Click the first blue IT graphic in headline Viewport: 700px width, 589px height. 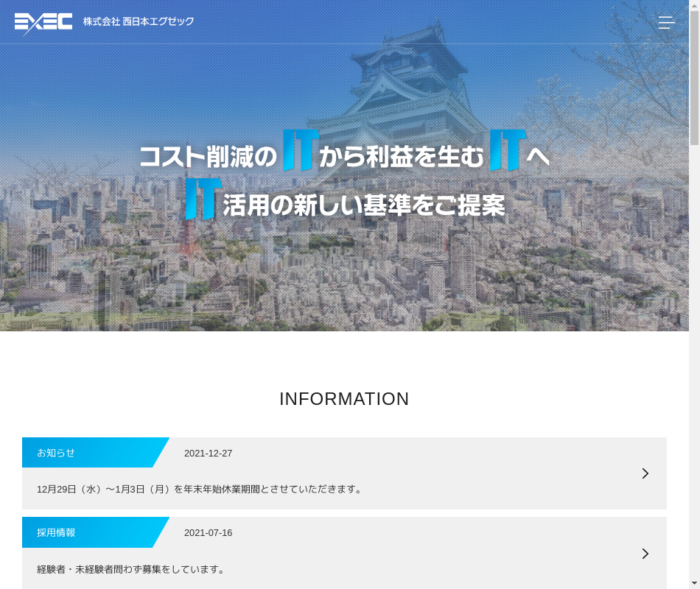pyautogui.click(x=301, y=150)
